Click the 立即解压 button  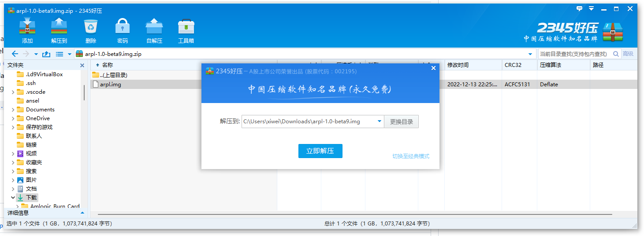pyautogui.click(x=320, y=151)
